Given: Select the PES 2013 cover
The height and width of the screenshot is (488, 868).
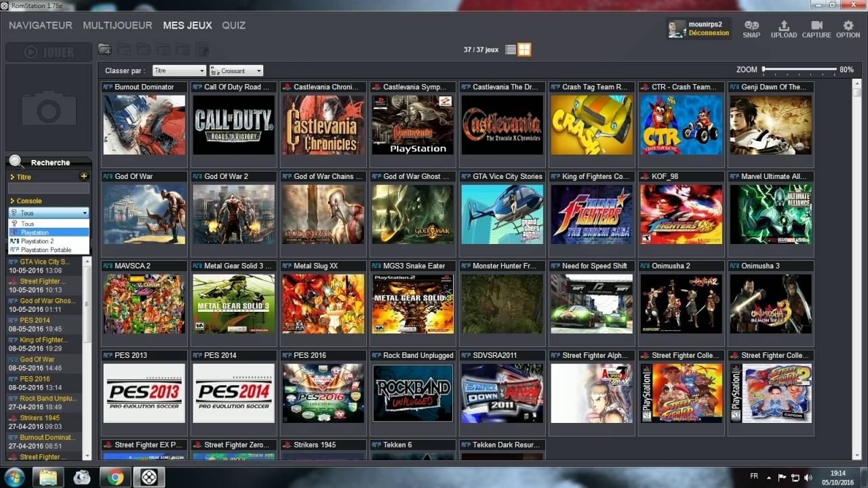Looking at the screenshot, I should point(144,393).
